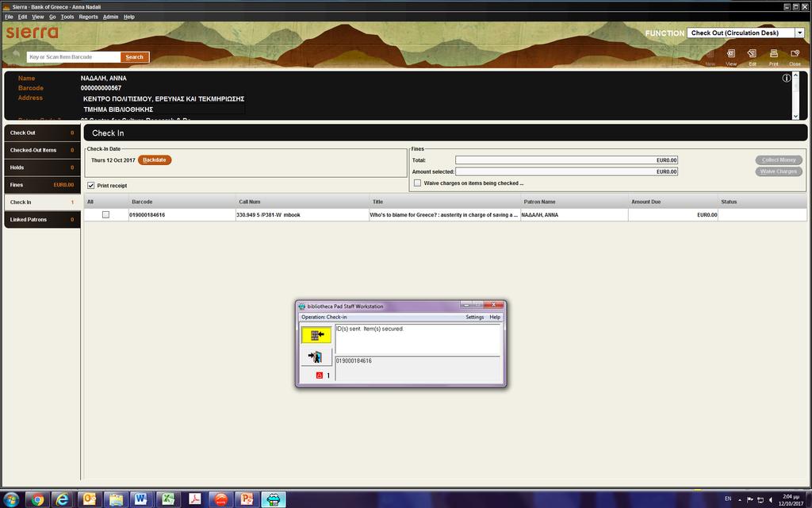
Task: Click the Search button
Action: click(x=135, y=57)
